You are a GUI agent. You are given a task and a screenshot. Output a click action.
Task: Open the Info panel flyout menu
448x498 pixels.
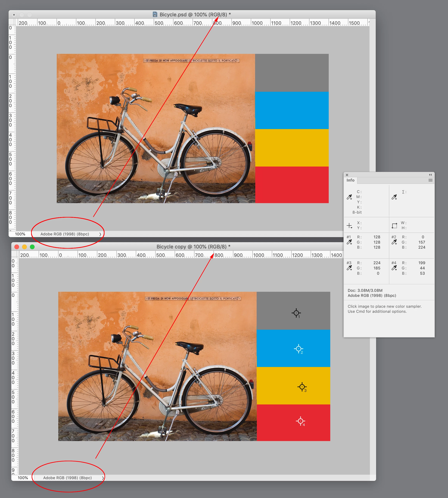coord(430,180)
